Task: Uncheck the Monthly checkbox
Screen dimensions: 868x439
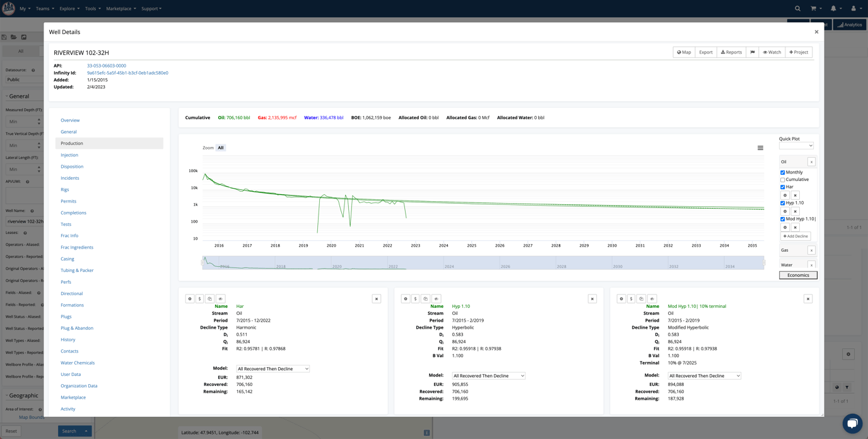Action: tap(781, 172)
